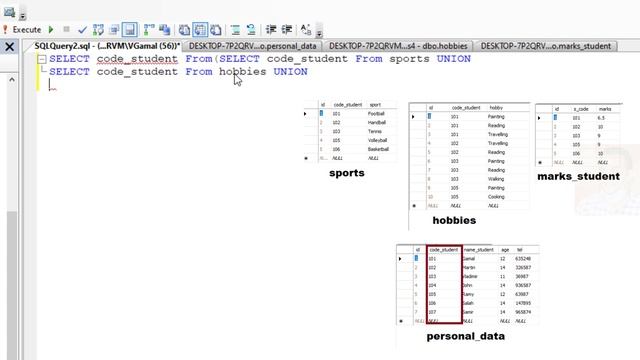Image resolution: width=640 pixels, height=360 pixels.
Task: Click the red-underlined code_student in the query
Action: point(137,59)
